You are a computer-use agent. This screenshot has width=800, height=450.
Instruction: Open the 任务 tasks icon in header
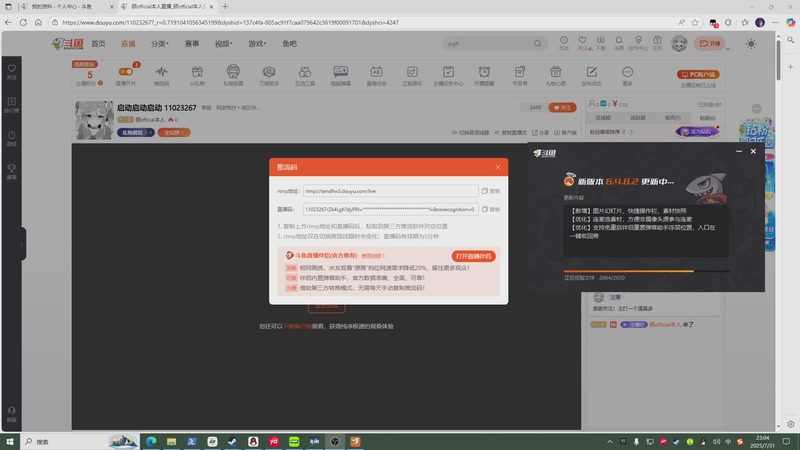[657, 43]
